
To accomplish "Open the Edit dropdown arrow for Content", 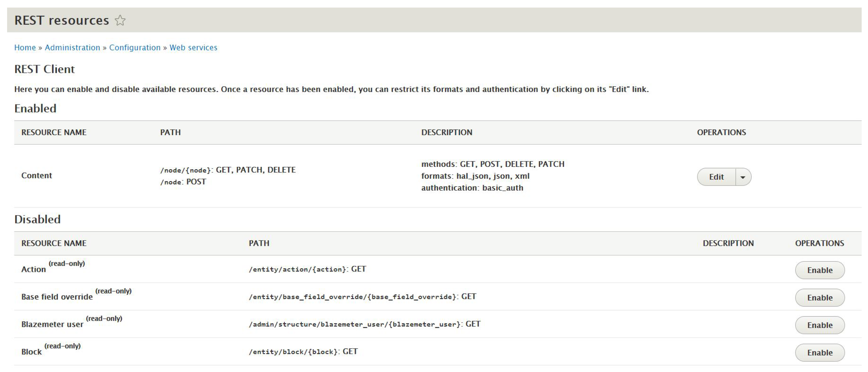I will [x=743, y=177].
